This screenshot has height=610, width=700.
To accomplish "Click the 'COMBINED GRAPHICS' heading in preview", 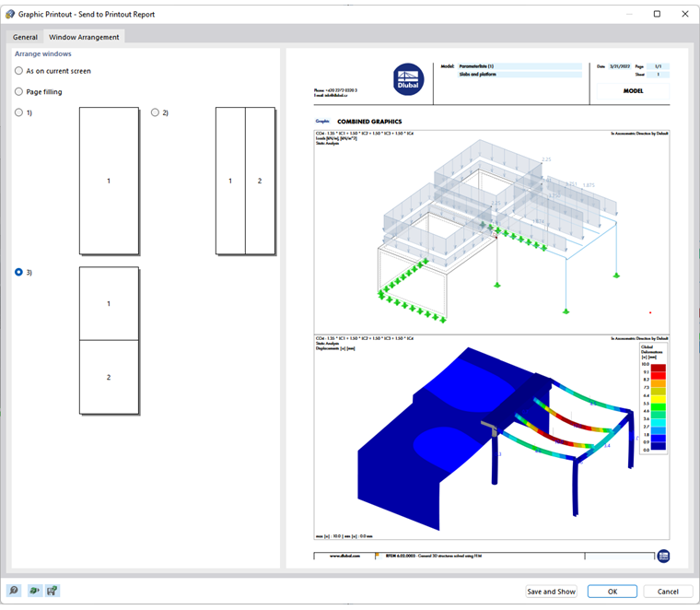I will click(369, 122).
